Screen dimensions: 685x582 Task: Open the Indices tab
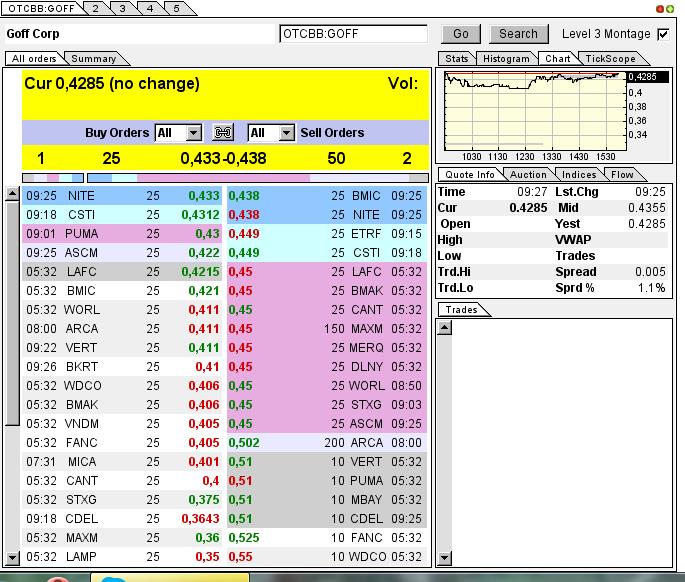[x=579, y=174]
